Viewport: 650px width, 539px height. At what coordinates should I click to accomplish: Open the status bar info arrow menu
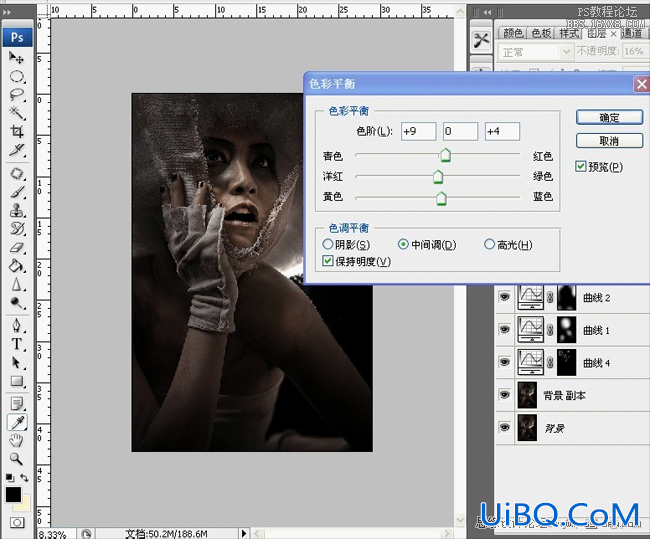pyautogui.click(x=244, y=533)
